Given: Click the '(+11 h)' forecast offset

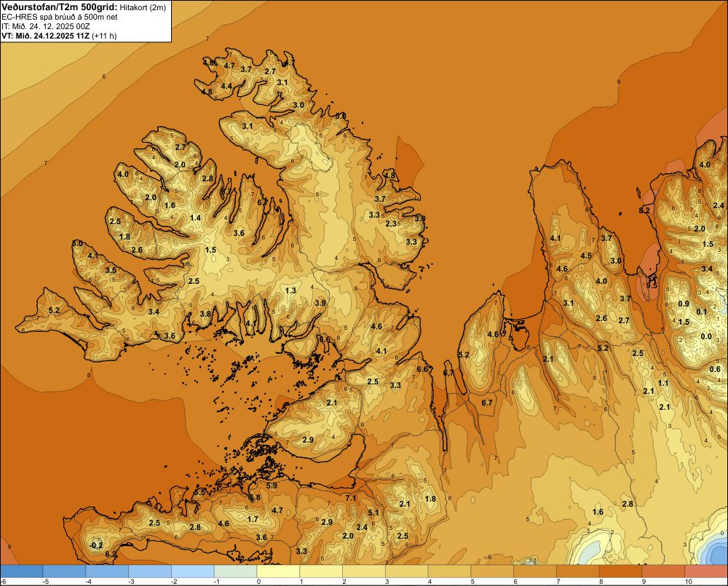Looking at the screenshot, I should click(104, 36).
